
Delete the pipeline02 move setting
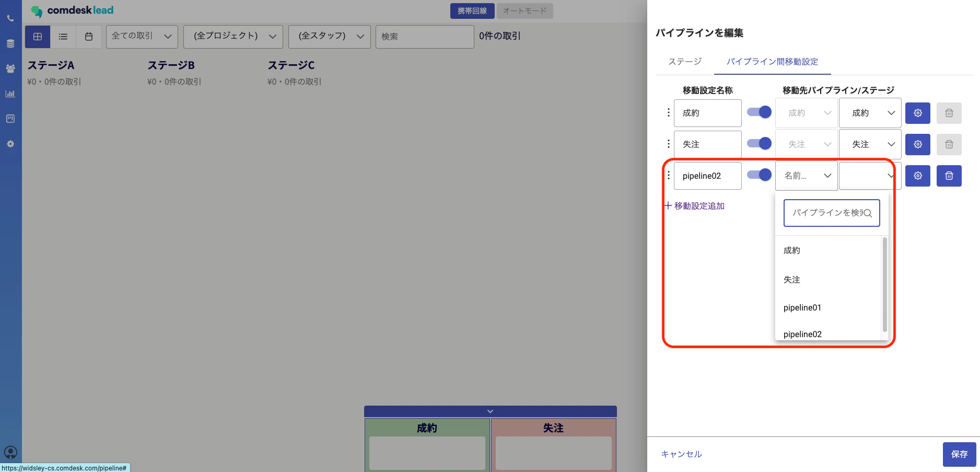(x=949, y=176)
